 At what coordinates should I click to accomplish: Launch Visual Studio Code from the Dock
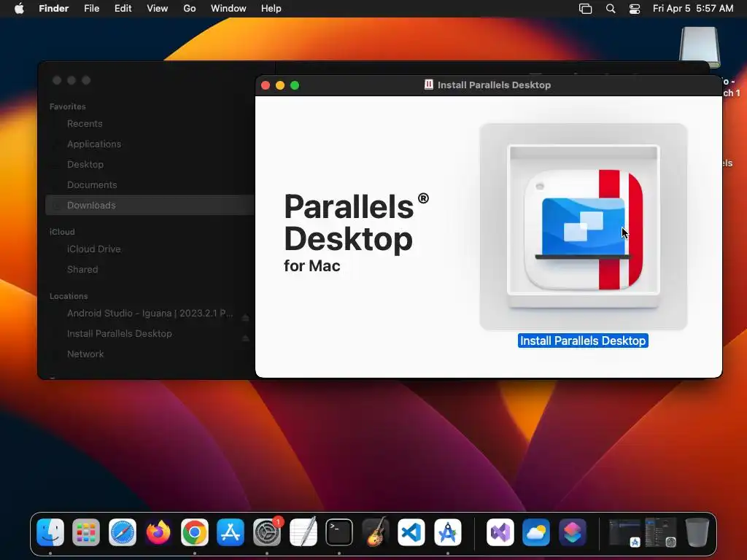coord(411,532)
